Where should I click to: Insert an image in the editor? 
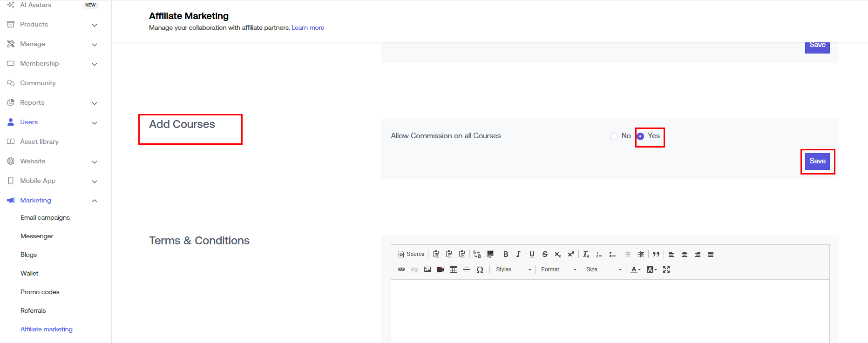427,269
